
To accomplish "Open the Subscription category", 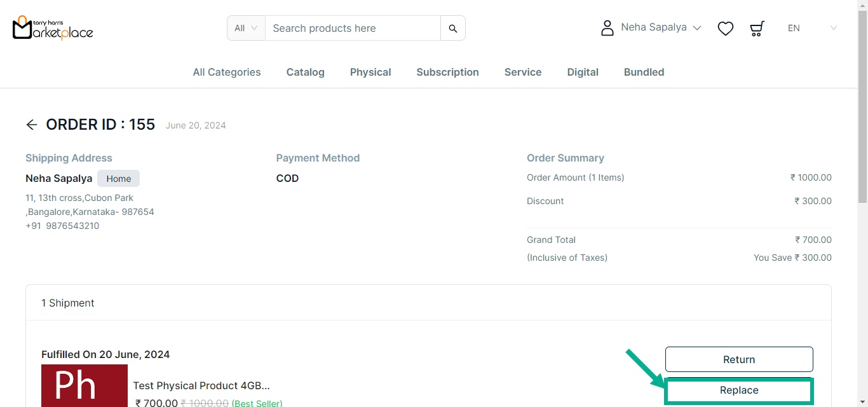I will coord(447,72).
